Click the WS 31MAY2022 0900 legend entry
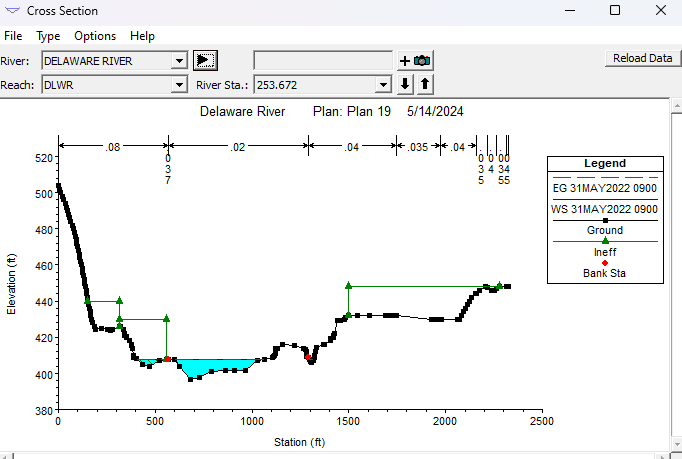The width and height of the screenshot is (682, 459). point(604,209)
